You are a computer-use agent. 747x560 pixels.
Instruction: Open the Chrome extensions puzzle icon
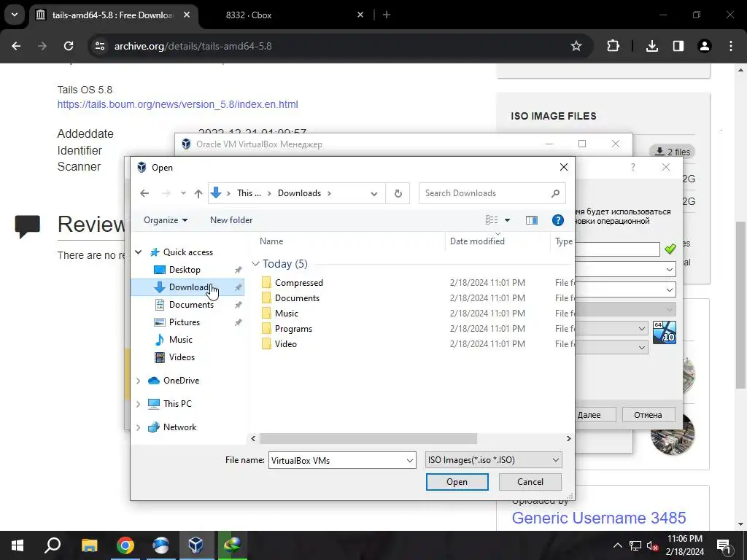click(x=613, y=46)
